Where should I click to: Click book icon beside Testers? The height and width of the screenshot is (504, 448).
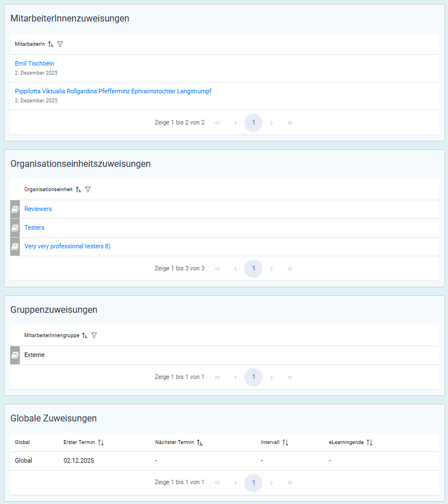[x=15, y=228]
